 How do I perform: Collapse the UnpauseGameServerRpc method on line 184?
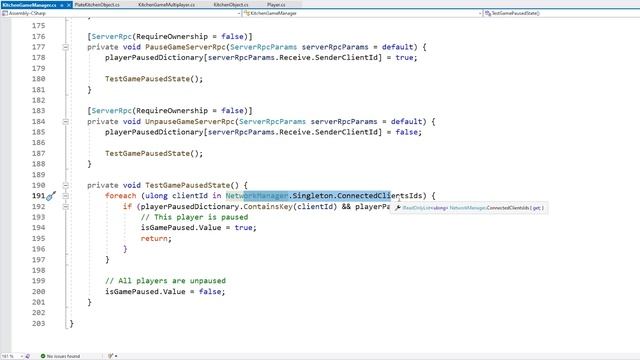[x=65, y=122]
